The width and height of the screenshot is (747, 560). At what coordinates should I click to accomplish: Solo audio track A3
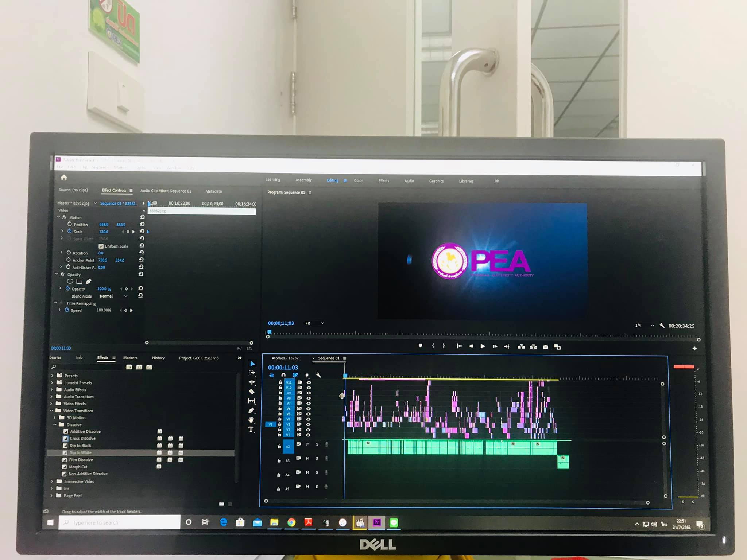317,458
